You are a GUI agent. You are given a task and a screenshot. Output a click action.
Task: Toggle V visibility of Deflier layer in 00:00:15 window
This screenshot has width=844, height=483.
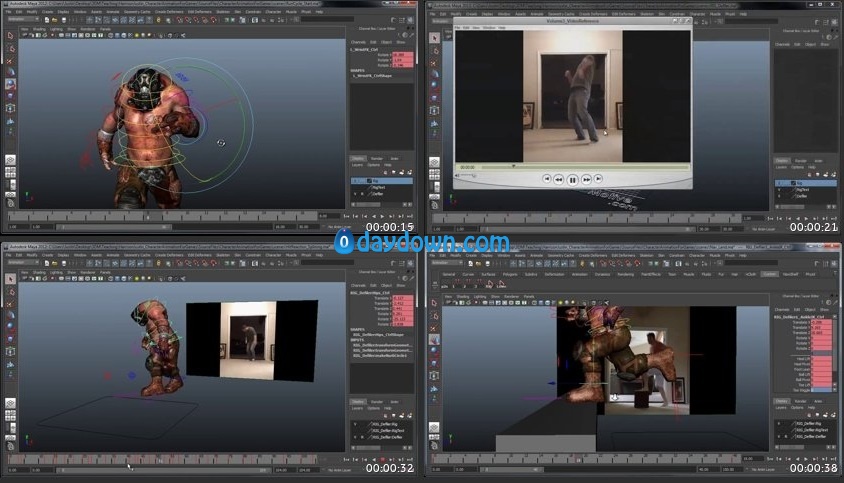tap(355, 194)
